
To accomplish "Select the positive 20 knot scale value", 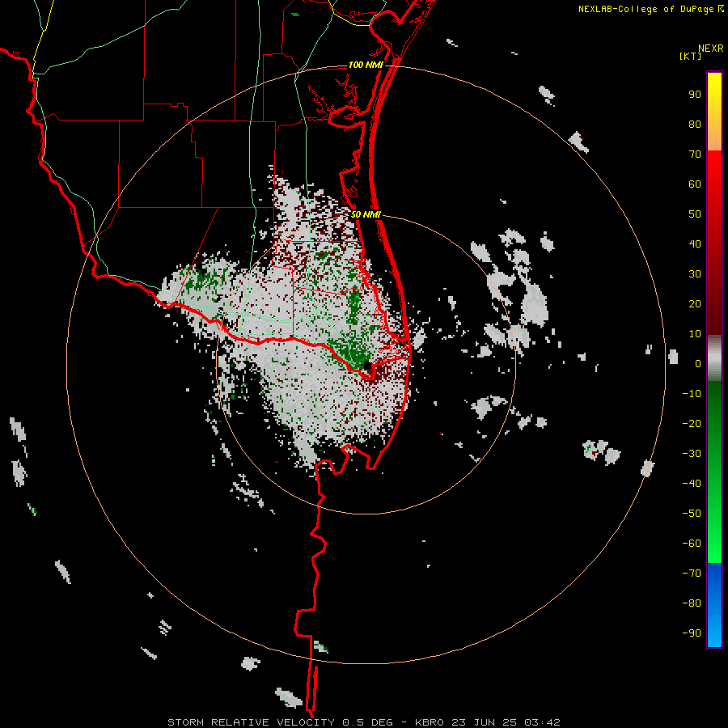I will pyautogui.click(x=695, y=303).
